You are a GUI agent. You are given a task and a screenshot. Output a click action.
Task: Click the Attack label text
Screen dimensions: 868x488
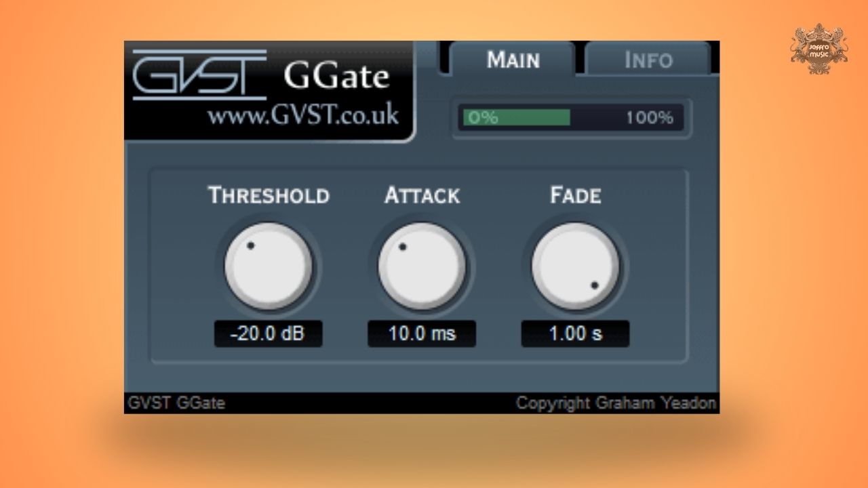(x=422, y=195)
